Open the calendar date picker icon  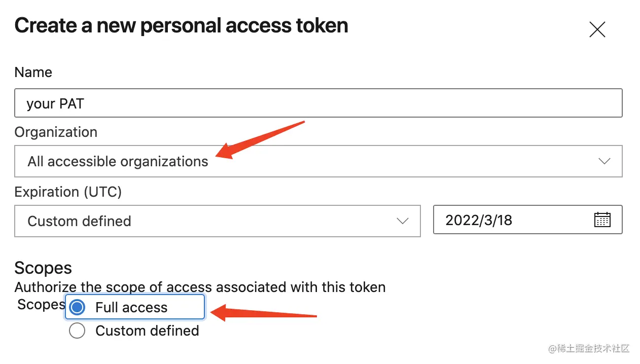(x=602, y=220)
